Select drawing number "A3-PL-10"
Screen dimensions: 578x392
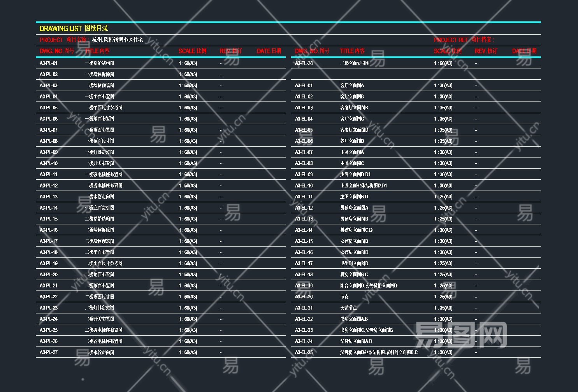click(49, 163)
